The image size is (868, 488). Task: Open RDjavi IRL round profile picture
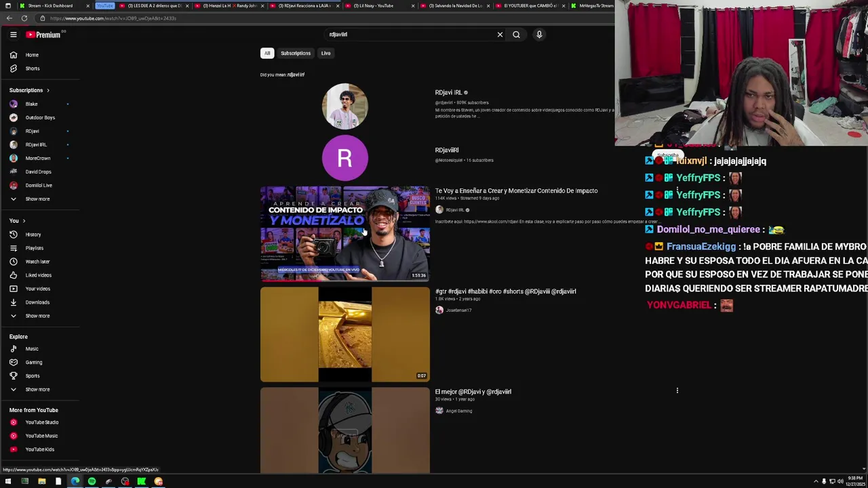pyautogui.click(x=344, y=106)
